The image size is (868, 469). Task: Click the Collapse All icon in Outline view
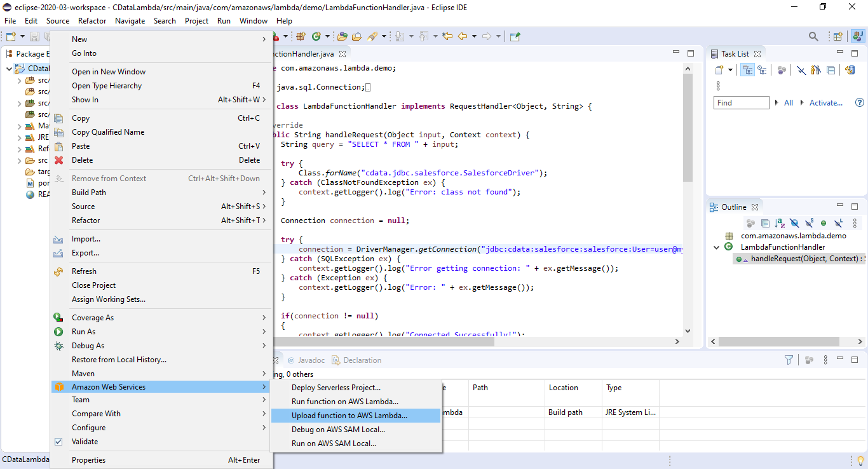pyautogui.click(x=765, y=223)
